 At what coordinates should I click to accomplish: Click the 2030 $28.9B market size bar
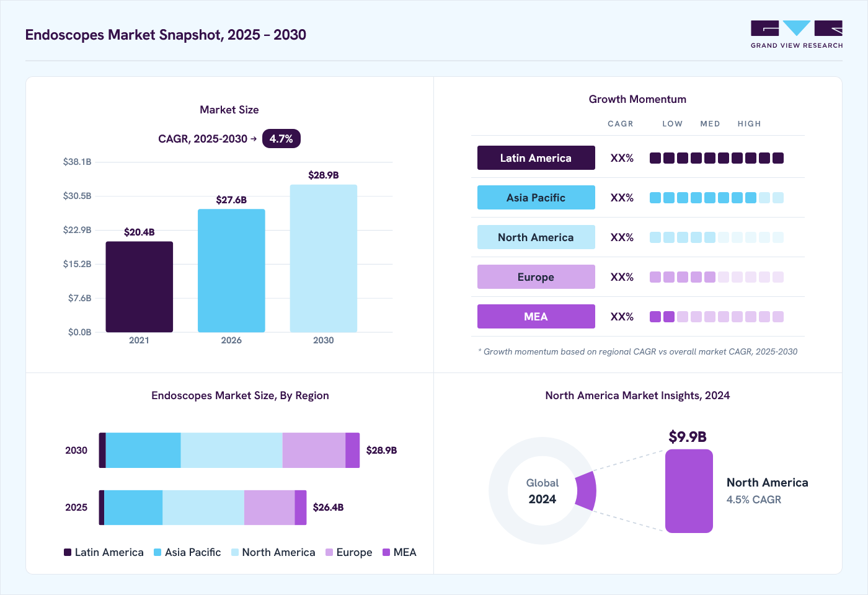[324, 258]
